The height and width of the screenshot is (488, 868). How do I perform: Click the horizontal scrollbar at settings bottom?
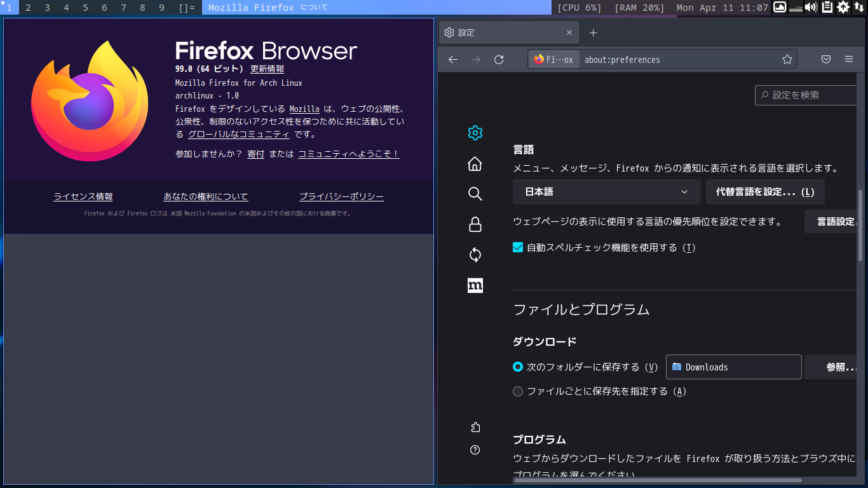658,480
